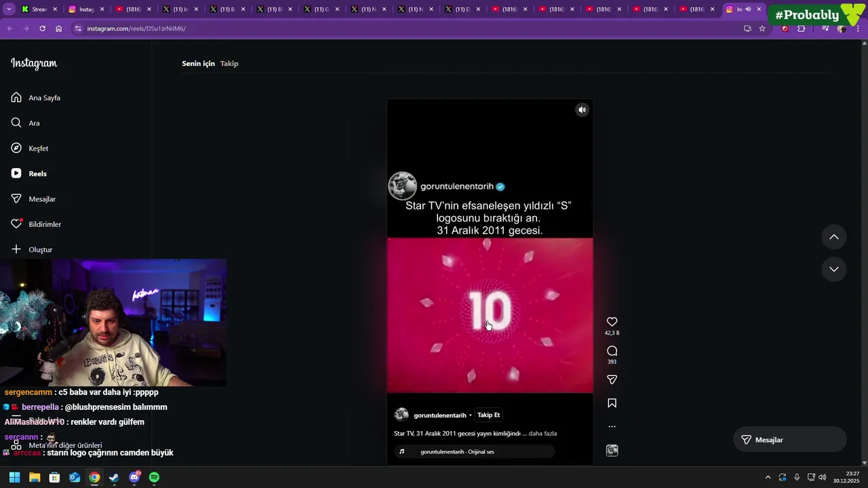The image size is (868, 488).
Task: View site information icon in the address bar
Action: 78,28
